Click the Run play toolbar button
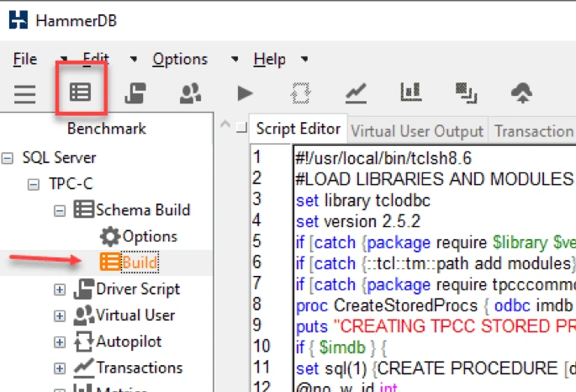Image resolution: width=576 pixels, height=392 pixels. point(245,93)
